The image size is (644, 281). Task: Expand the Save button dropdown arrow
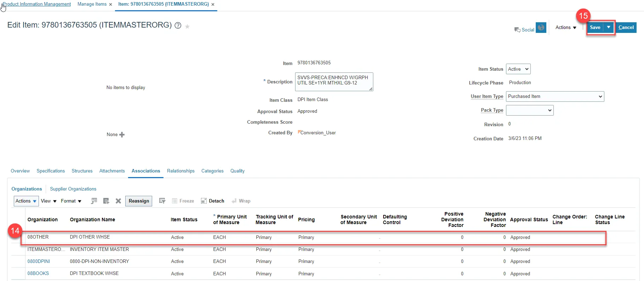pyautogui.click(x=609, y=27)
